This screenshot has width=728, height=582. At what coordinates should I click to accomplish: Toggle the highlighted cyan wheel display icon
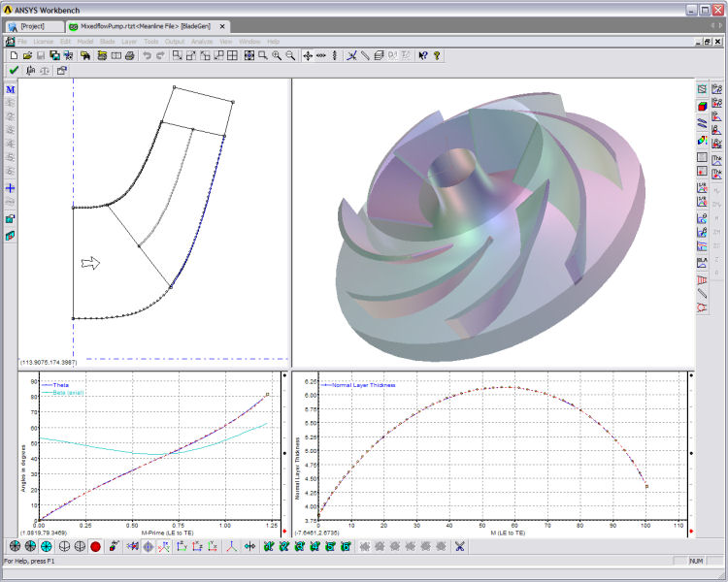point(47,547)
